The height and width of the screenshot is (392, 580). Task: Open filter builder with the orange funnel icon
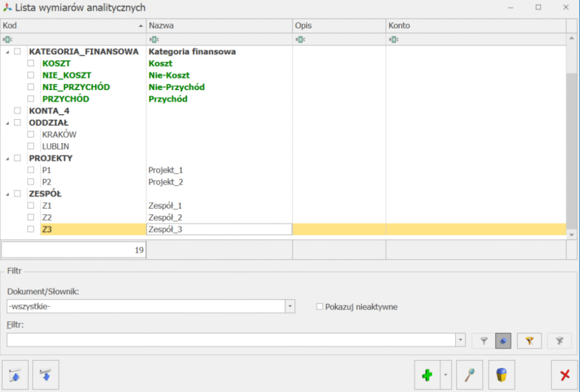tap(530, 340)
